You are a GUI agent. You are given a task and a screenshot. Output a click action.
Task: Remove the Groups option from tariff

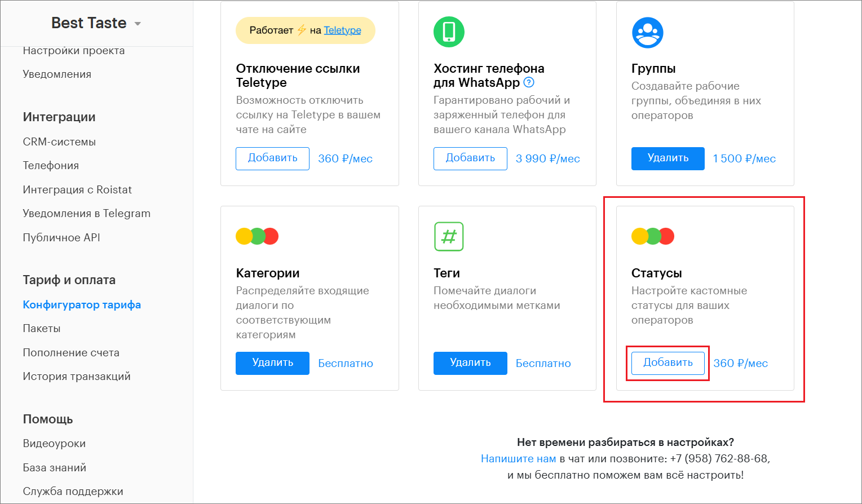pyautogui.click(x=668, y=158)
